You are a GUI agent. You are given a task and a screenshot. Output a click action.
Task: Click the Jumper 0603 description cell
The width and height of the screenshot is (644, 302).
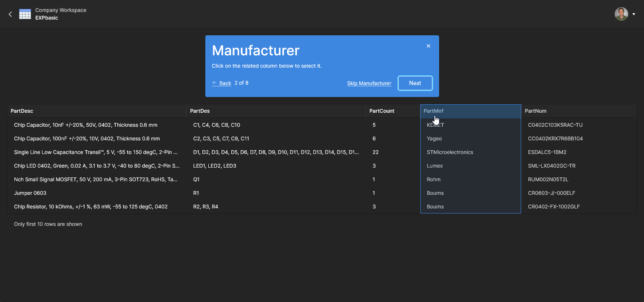point(30,193)
